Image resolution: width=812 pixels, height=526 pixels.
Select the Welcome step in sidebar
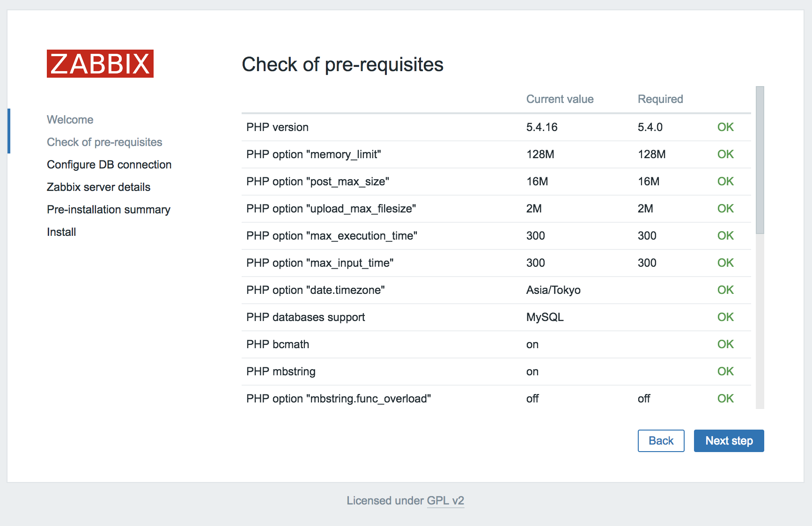[x=70, y=120]
